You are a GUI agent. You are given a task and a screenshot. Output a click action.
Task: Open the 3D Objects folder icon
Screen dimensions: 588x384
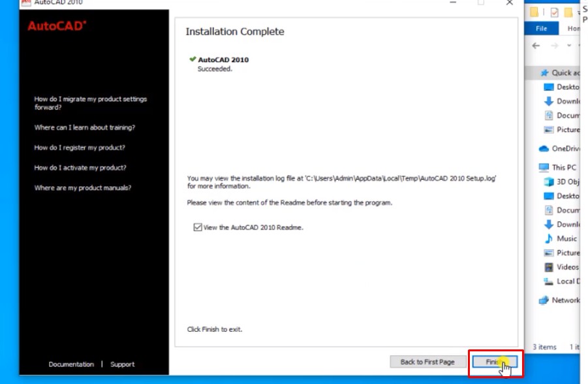549,182
